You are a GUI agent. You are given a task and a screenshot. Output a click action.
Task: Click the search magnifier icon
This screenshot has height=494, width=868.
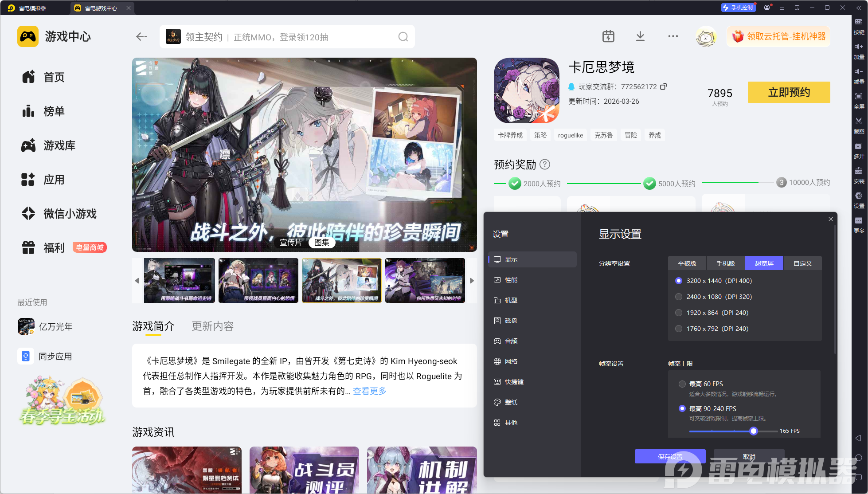point(403,37)
